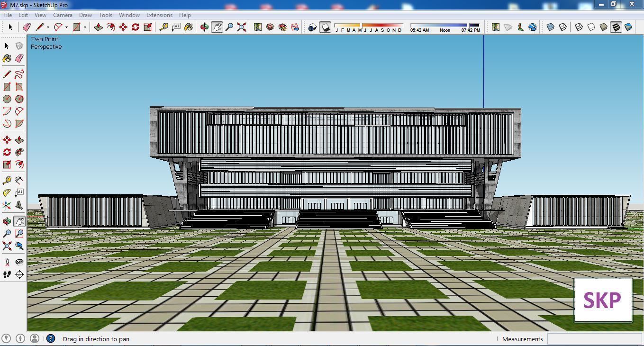Viewport: 644px width, 346px height.
Task: Click the 'Measurements' label in status bar
Action: [522, 339]
